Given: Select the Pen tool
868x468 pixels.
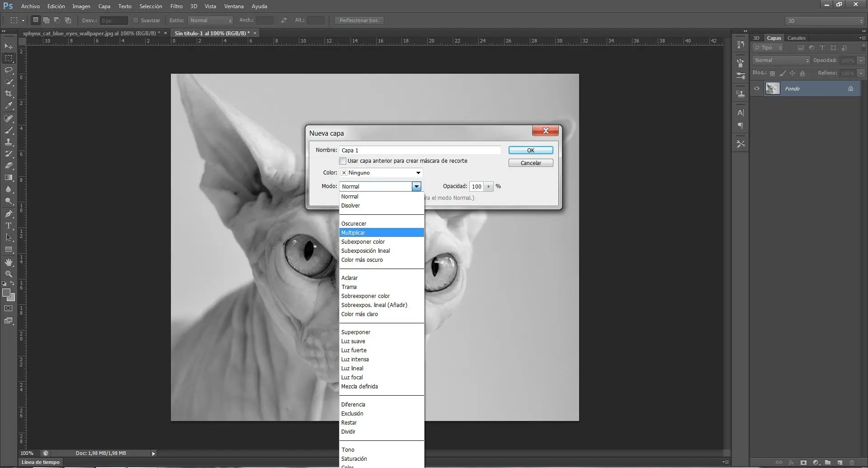Looking at the screenshot, I should coord(9,214).
